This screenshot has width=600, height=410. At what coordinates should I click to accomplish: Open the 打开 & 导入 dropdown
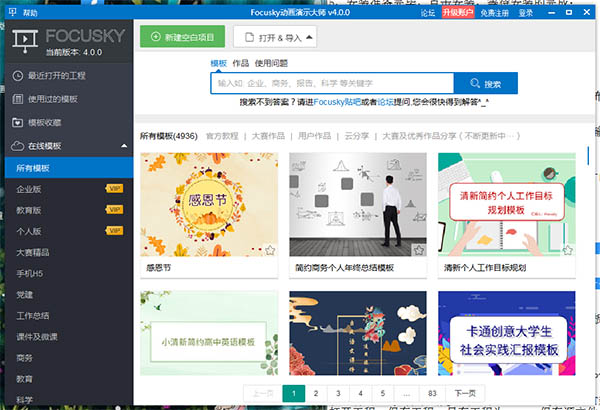pyautogui.click(x=274, y=37)
